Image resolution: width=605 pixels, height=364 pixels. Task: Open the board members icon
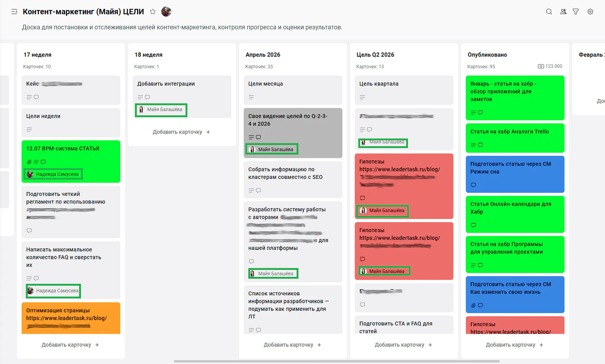563,12
